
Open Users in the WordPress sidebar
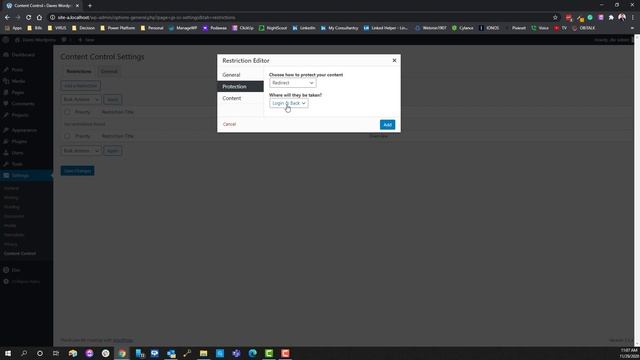(x=17, y=153)
